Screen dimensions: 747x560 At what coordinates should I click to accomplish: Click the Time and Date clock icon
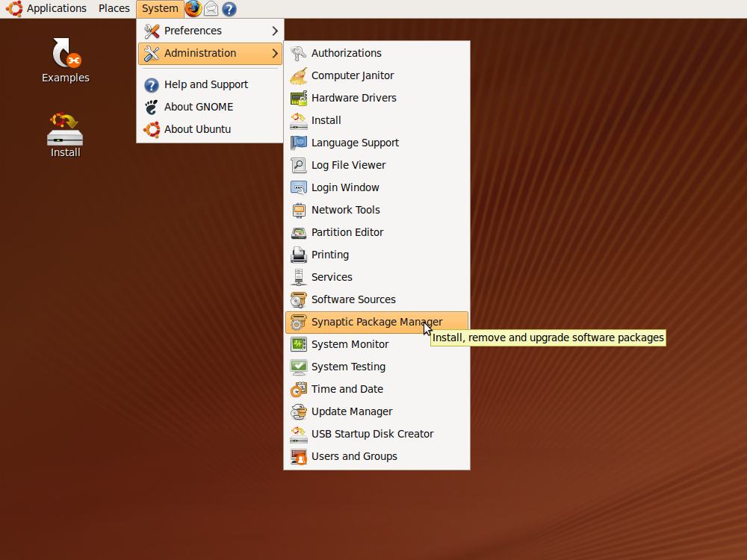click(298, 389)
